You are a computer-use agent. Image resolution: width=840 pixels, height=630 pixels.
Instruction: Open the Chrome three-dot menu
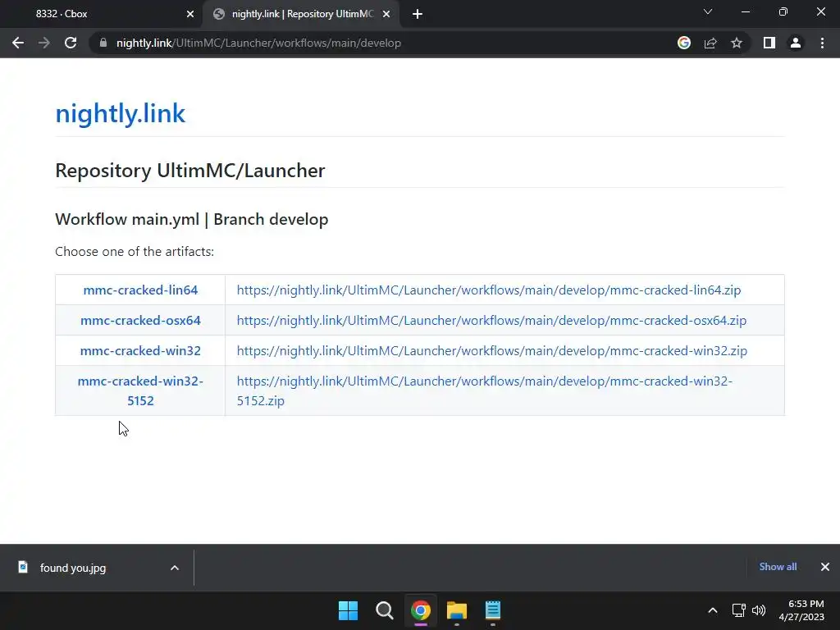822,43
